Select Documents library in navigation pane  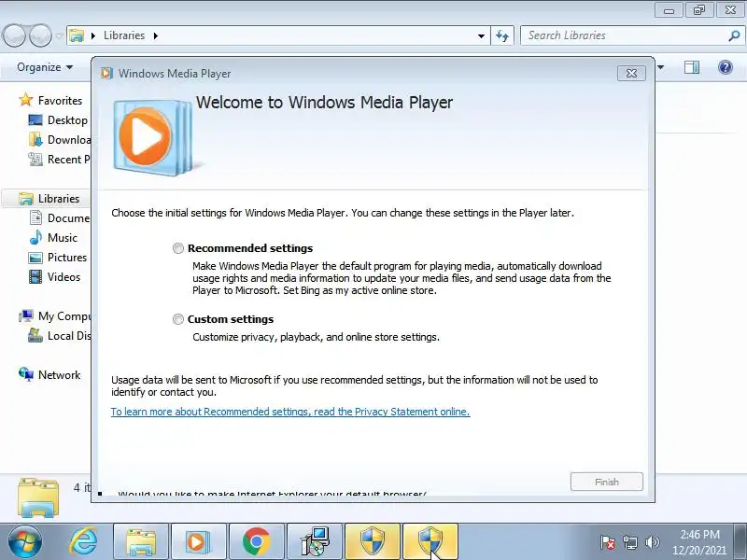pos(68,218)
